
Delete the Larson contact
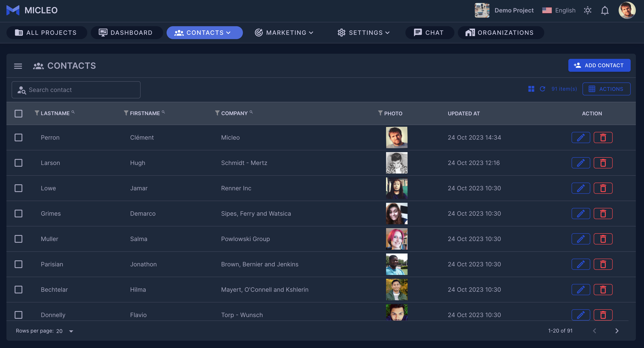point(603,163)
